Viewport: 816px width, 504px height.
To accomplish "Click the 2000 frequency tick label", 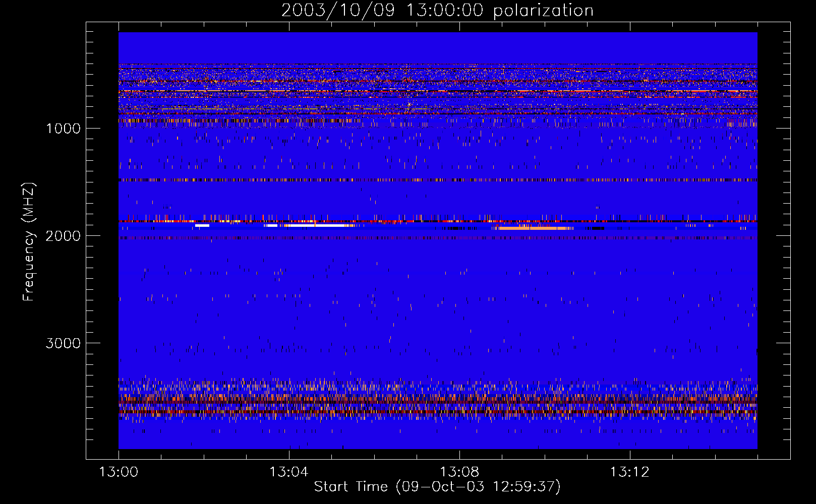I will pyautogui.click(x=63, y=236).
